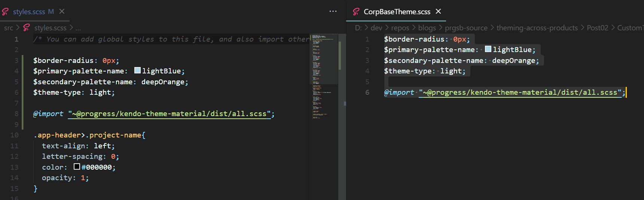Click $theme-type in CorpBaseTheme.scss
The width and height of the screenshot is (644, 200).
tap(408, 71)
